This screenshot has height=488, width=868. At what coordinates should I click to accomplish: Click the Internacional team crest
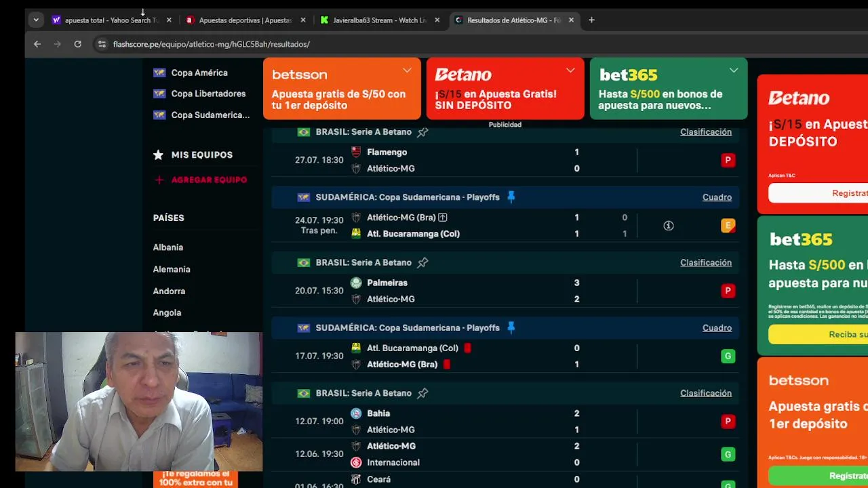pos(356,462)
